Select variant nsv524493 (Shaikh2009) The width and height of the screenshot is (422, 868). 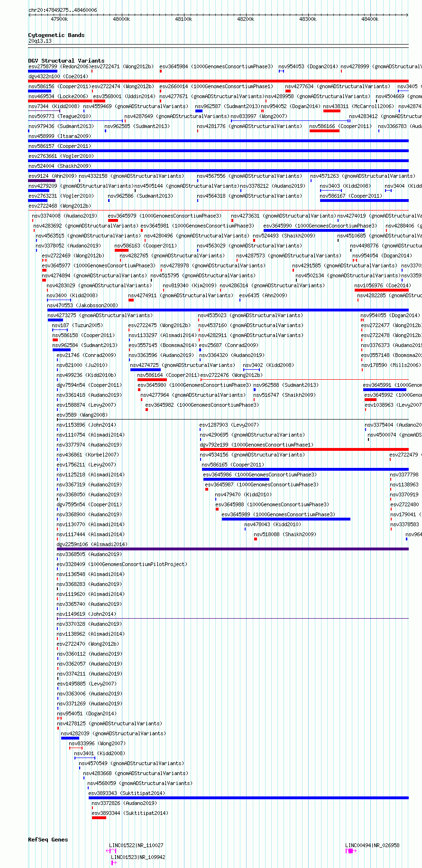pos(284,236)
